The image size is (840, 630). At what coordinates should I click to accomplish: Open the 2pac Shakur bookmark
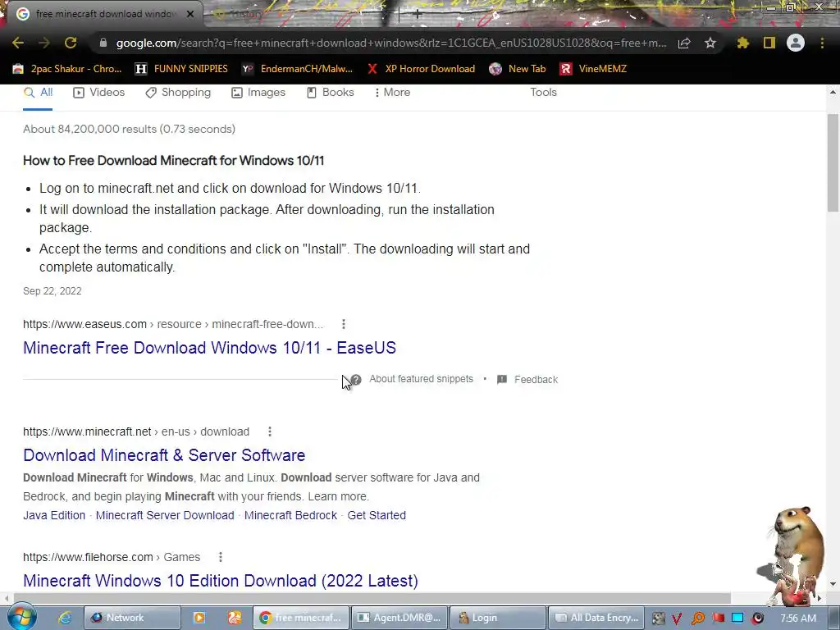pyautogui.click(x=67, y=69)
